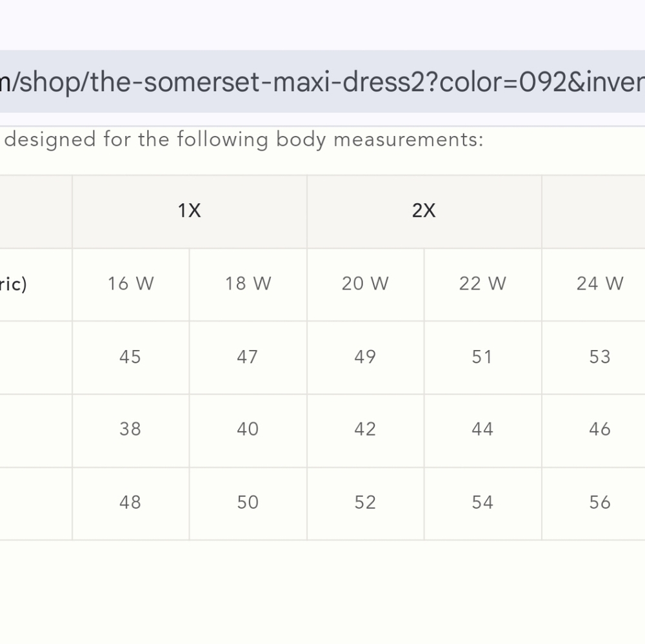Select the 16 W size cell
The height and width of the screenshot is (644, 645).
(x=130, y=284)
